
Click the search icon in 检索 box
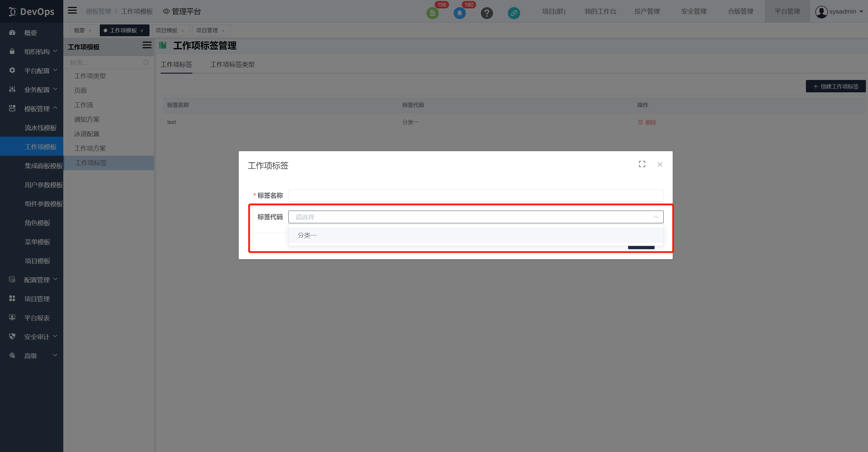[146, 63]
